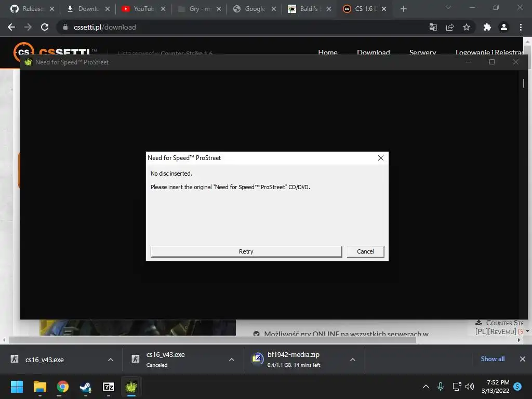The height and width of the screenshot is (399, 532).
Task: Open Steam from the taskbar
Action: (x=86, y=387)
